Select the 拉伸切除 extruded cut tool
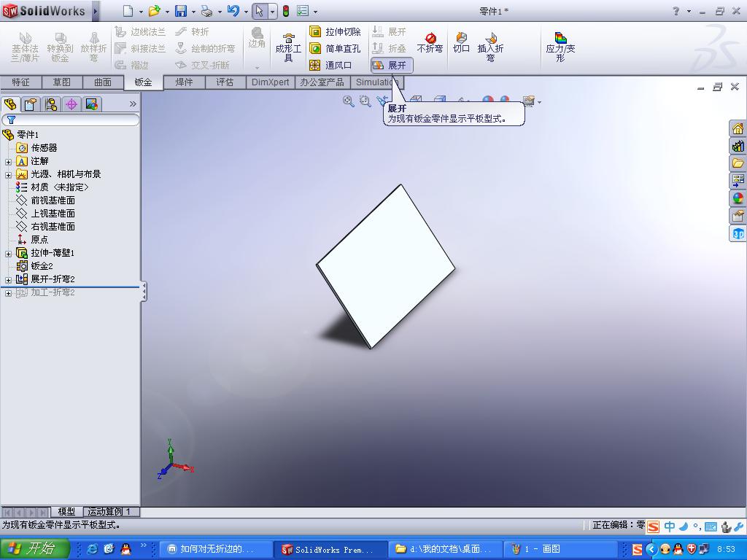 (x=336, y=32)
